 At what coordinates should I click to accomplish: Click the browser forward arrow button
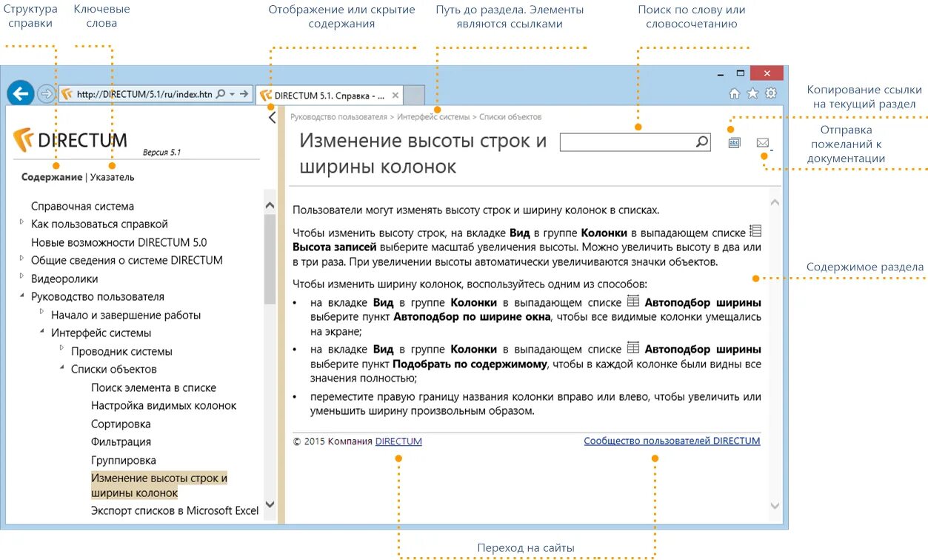(47, 94)
